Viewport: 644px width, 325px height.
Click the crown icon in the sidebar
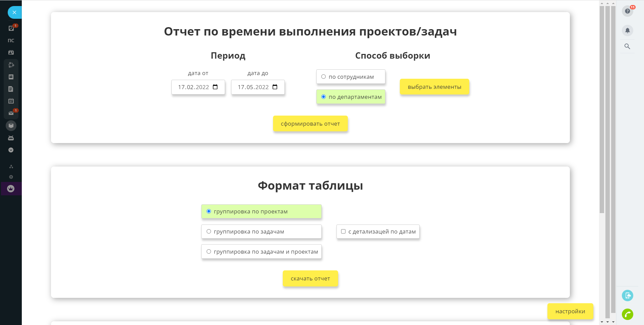[11, 189]
